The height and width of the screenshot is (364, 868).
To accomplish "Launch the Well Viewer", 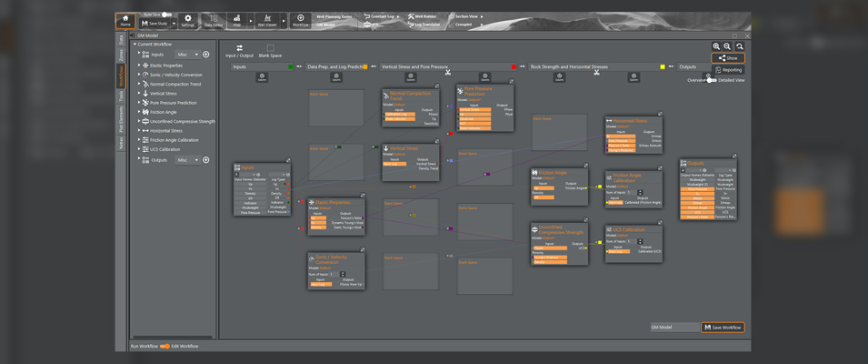I will tap(267, 20).
